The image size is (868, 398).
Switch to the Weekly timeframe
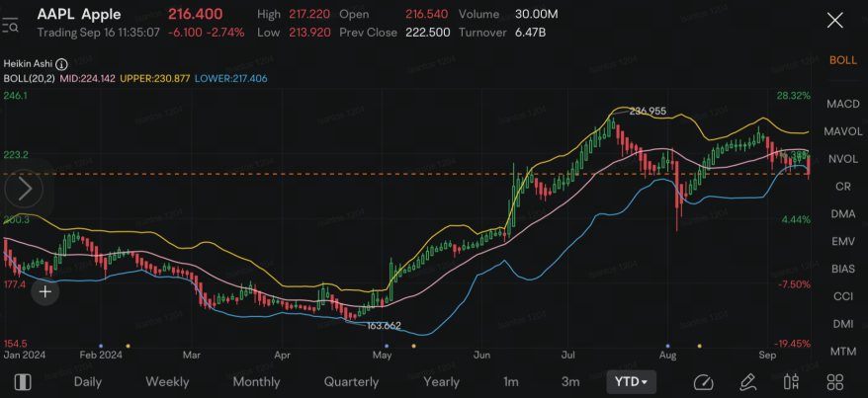(167, 381)
